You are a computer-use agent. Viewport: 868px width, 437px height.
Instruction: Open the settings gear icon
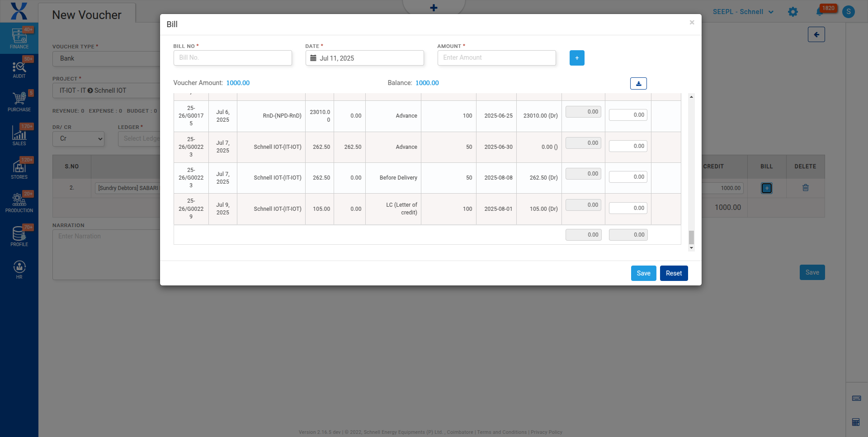pyautogui.click(x=793, y=12)
